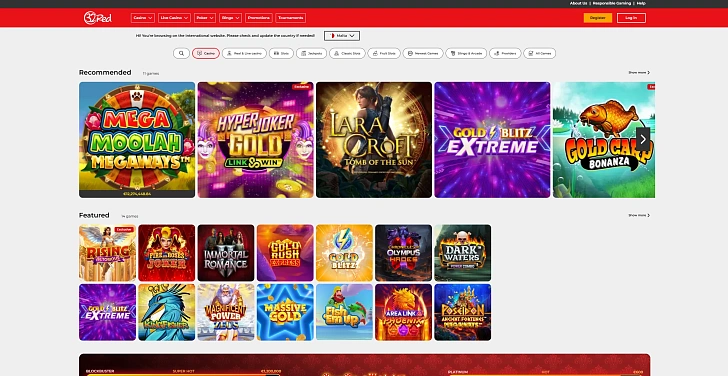Open Fire and Roses Joker game tile
This screenshot has height=376, width=728.
click(x=167, y=253)
